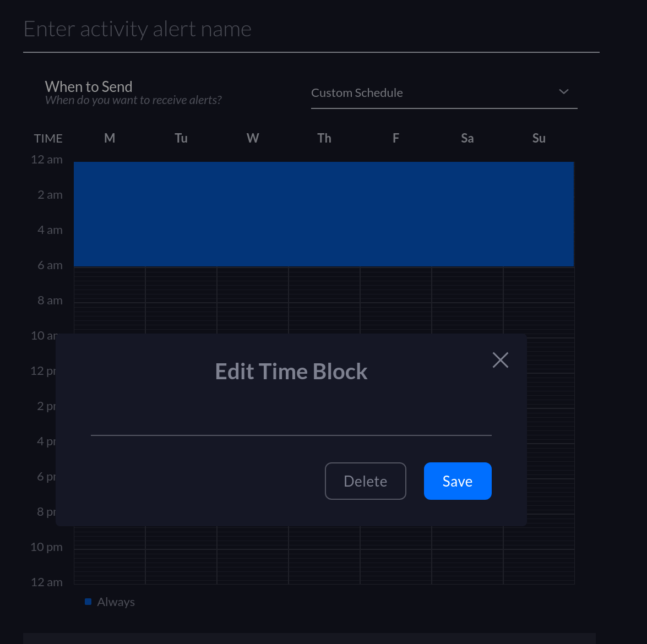Image resolution: width=647 pixels, height=644 pixels.
Task: Click the chevron arrow next to Custom Schedule
Action: [x=563, y=92]
